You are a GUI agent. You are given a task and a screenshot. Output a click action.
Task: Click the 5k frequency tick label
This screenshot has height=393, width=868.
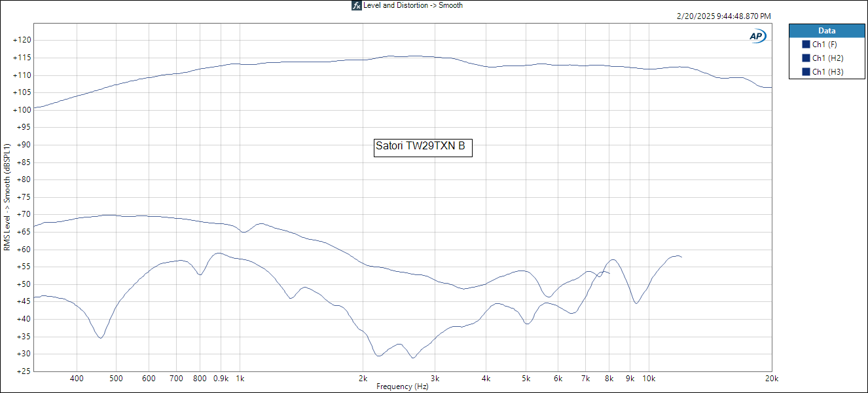526,379
